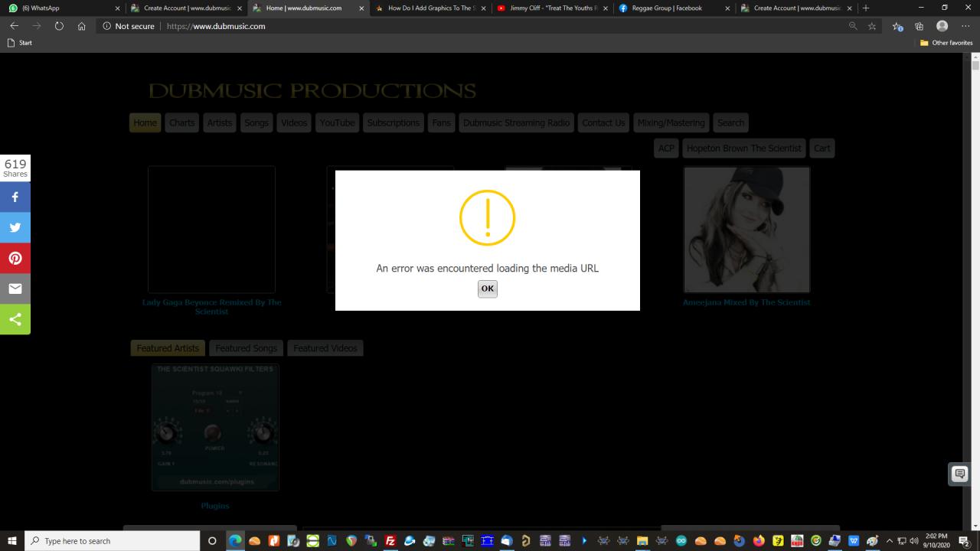Screen dimensions: 980x551
Task: Click Ameejana Mixed By The Scientist link
Action: [x=746, y=302]
